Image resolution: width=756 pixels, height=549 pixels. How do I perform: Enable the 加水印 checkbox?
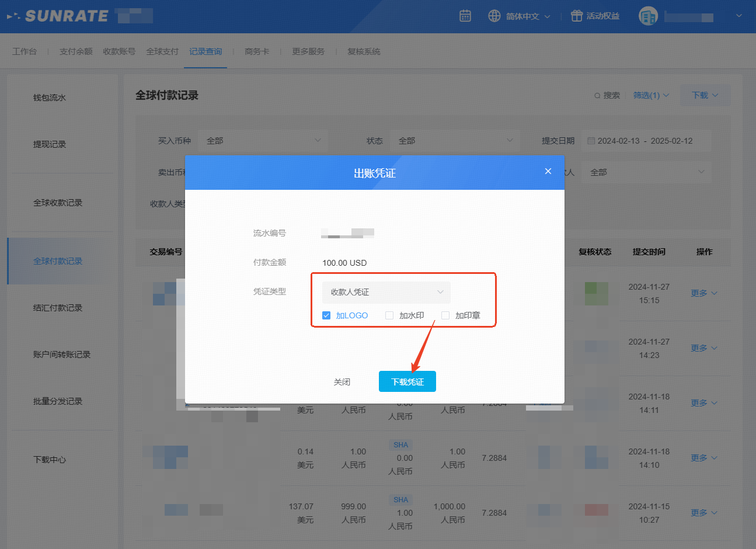tap(389, 315)
